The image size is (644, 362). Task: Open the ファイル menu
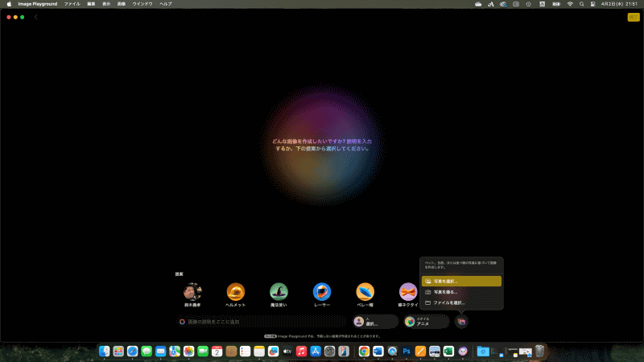coord(72,4)
